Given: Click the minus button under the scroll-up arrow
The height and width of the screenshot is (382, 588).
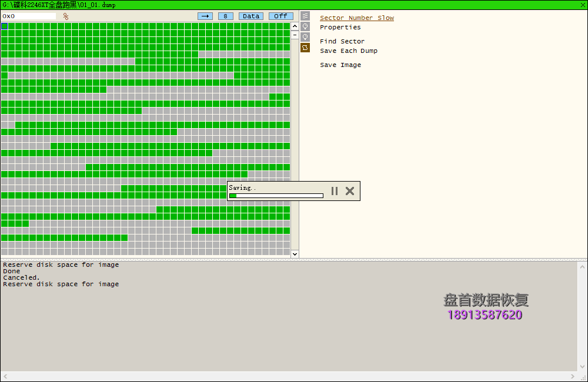Looking at the screenshot, I should coord(295,35).
